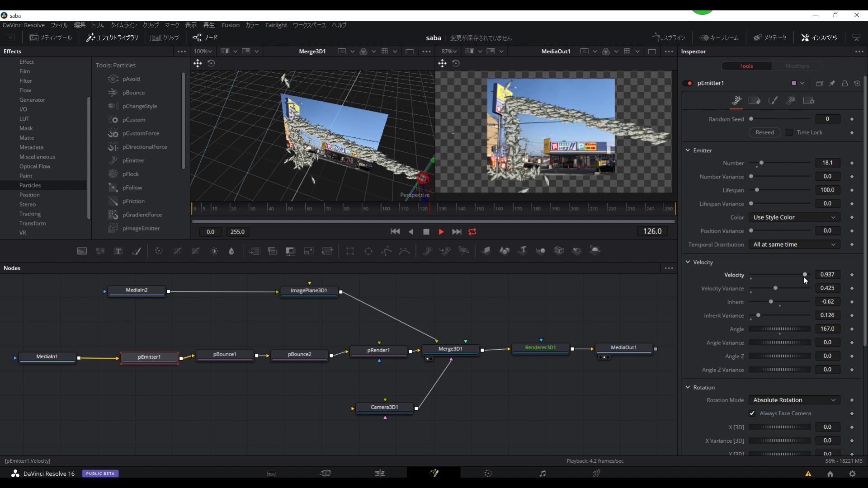
Task: Open the Effects Library panel
Action: [x=111, y=38]
